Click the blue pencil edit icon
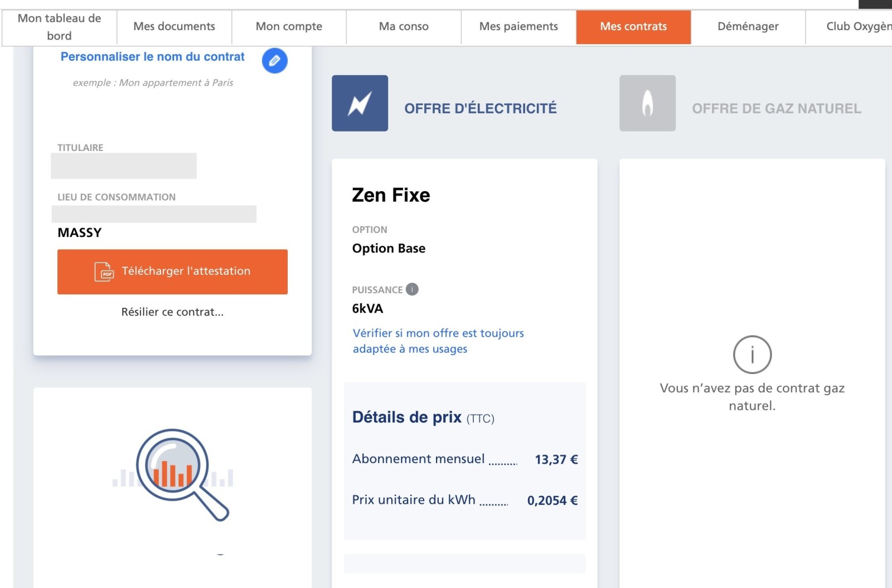 click(x=274, y=60)
